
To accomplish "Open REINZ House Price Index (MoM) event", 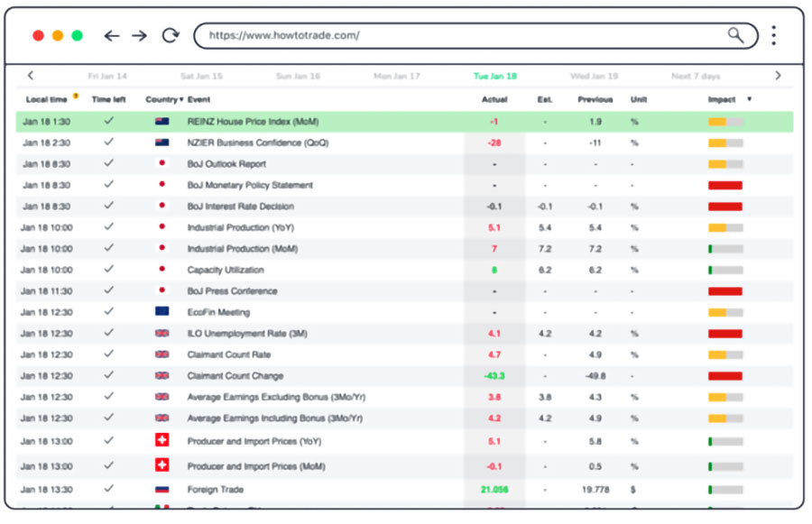I will coord(253,122).
